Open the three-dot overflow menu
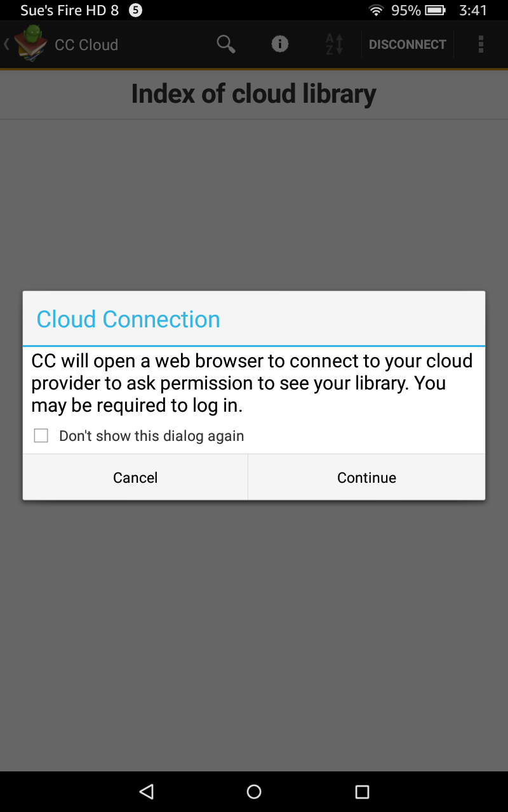 click(x=481, y=44)
